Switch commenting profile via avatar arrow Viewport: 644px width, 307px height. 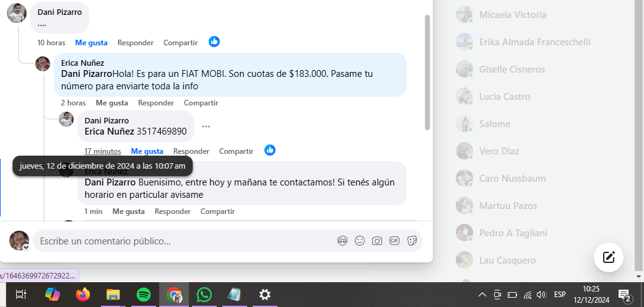26,247
